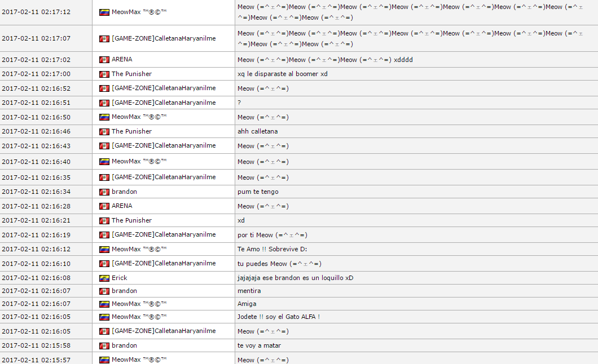Open The Punisher's name in the 'xd' row
This screenshot has height=364, width=598.
coord(131,220)
